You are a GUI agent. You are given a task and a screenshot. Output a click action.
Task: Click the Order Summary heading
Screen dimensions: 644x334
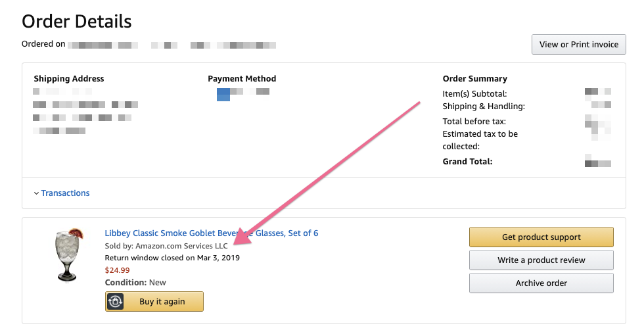475,79
